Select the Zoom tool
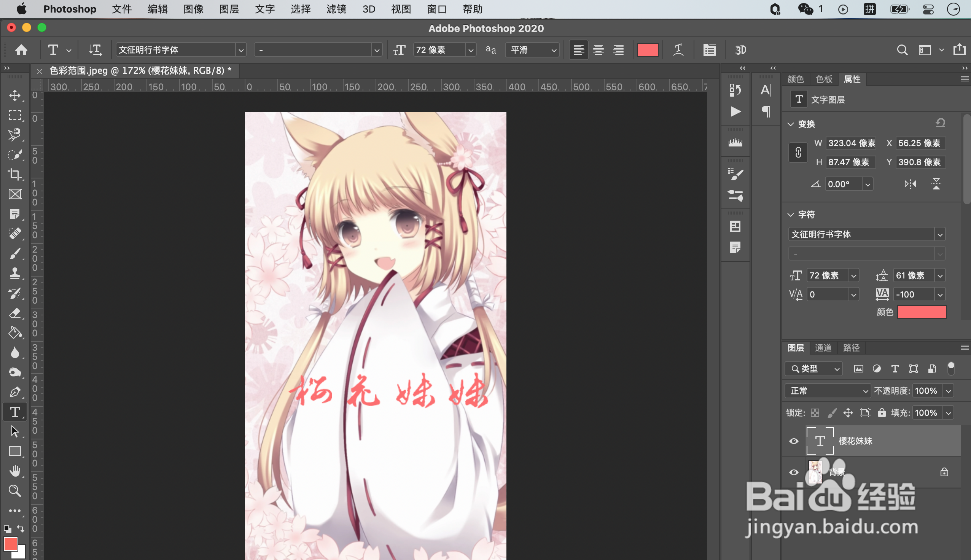Screen dimensions: 971x560 (x=15, y=490)
